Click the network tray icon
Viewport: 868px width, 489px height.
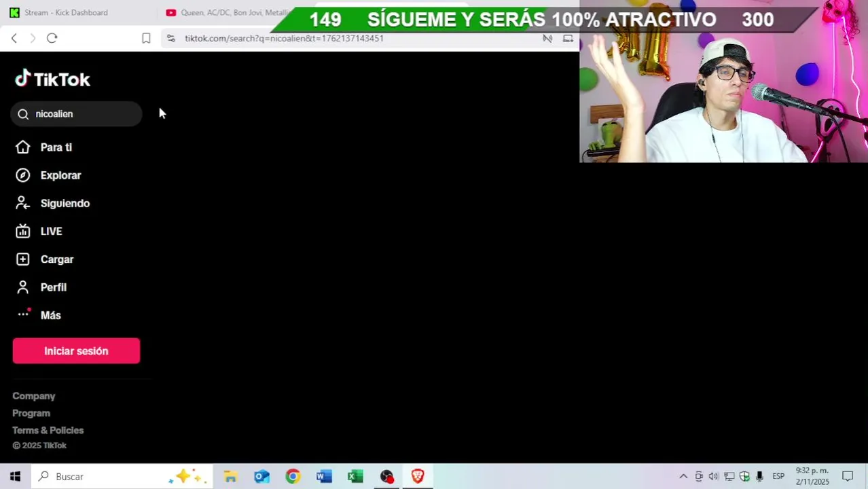(729, 477)
